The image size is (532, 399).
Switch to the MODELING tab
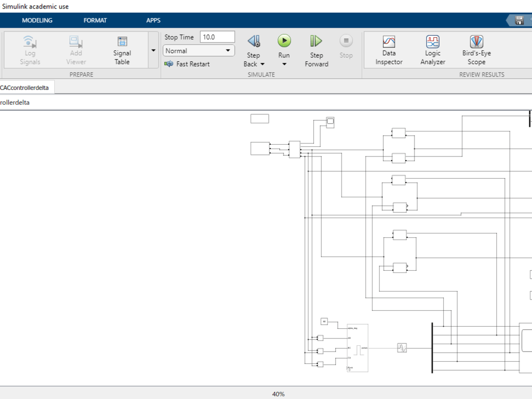[37, 20]
